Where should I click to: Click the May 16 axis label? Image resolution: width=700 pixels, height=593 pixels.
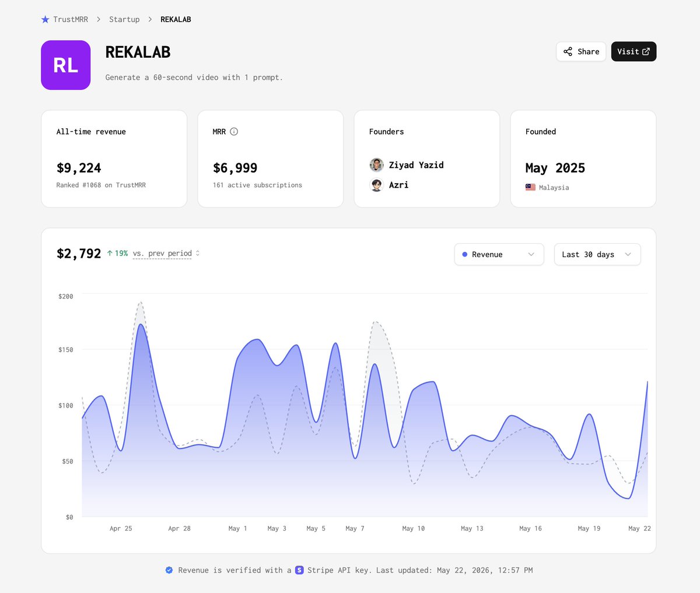click(x=530, y=528)
